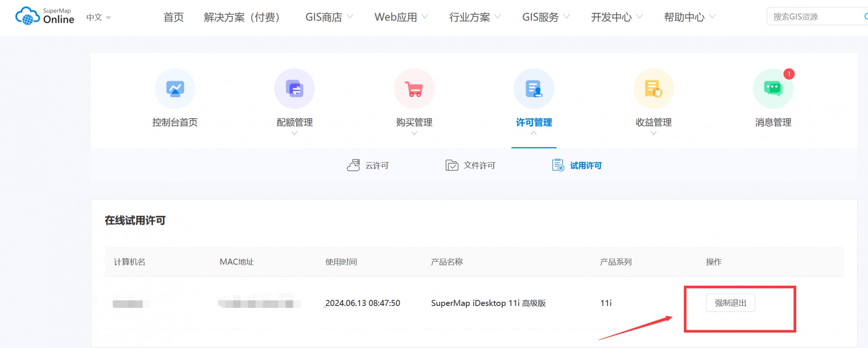Click the 云许可 cloud license icon
Screen dimensions: 868x348
tap(353, 165)
